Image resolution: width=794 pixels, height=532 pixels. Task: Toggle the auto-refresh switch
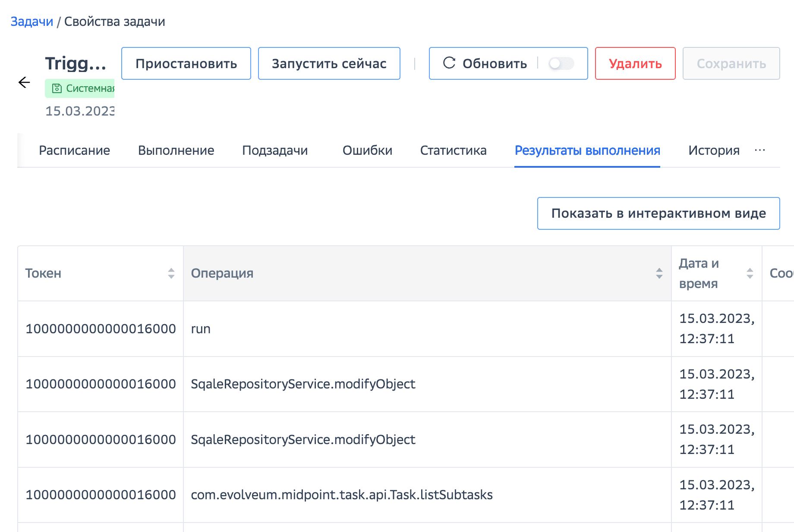point(561,64)
